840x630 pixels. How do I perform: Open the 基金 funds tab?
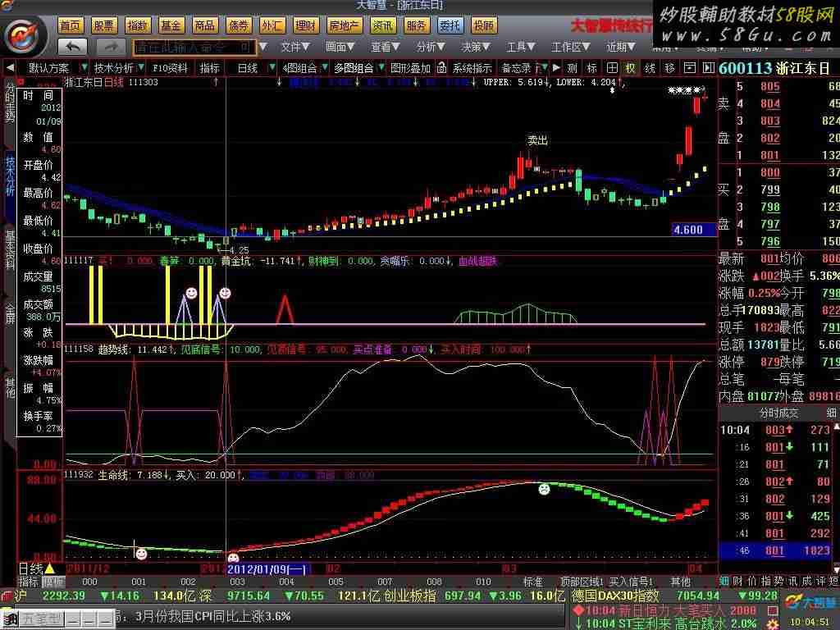coord(171,25)
